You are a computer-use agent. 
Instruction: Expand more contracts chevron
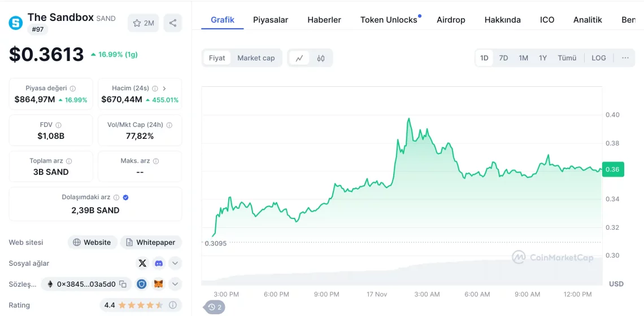pos(175,284)
